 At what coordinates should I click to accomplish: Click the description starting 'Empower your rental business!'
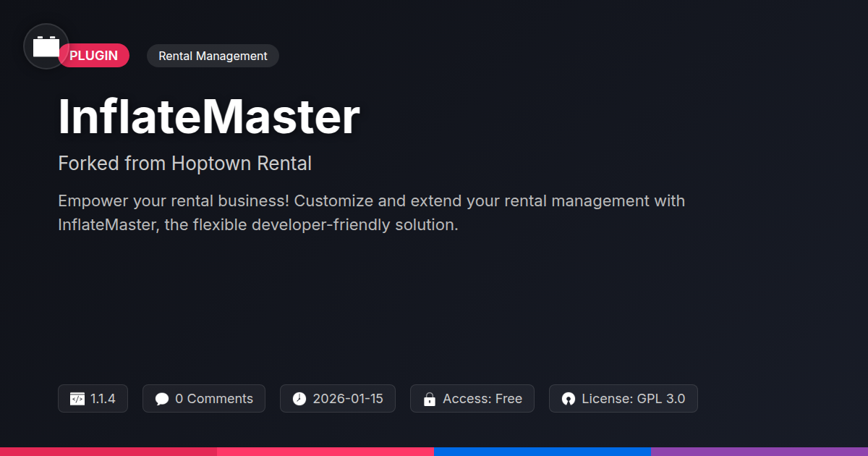pos(371,212)
